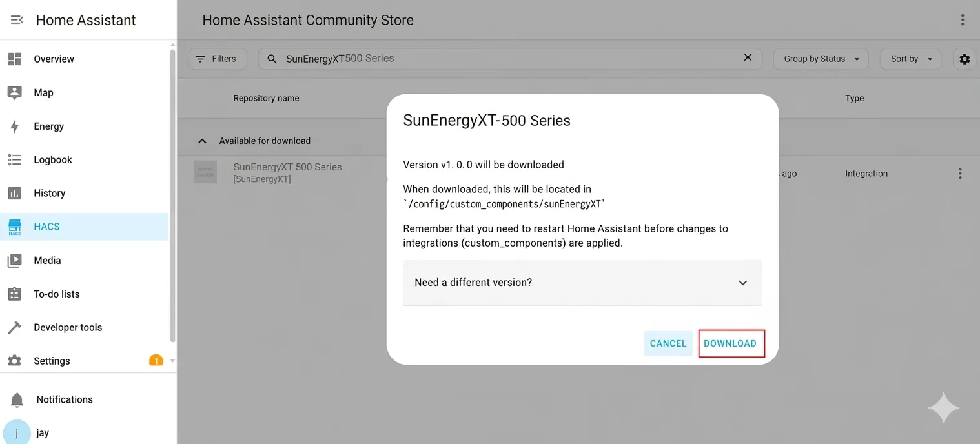Open the HACS settings gear icon

point(965,59)
